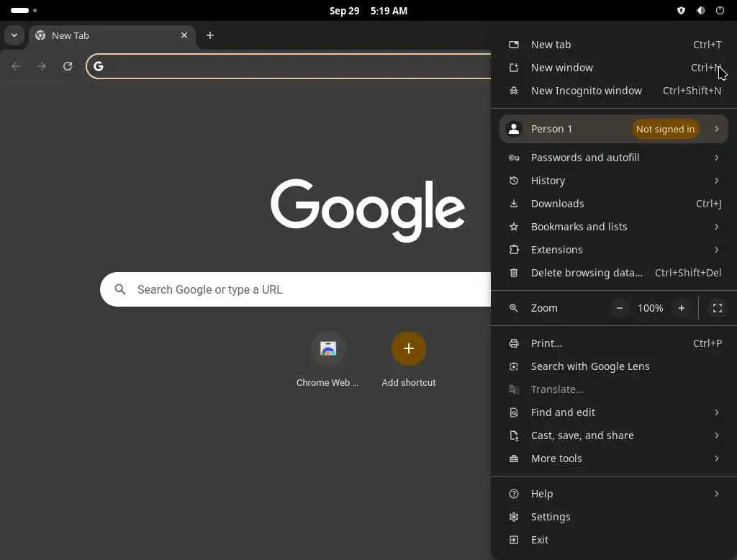Click the Settings gear icon

click(x=514, y=517)
